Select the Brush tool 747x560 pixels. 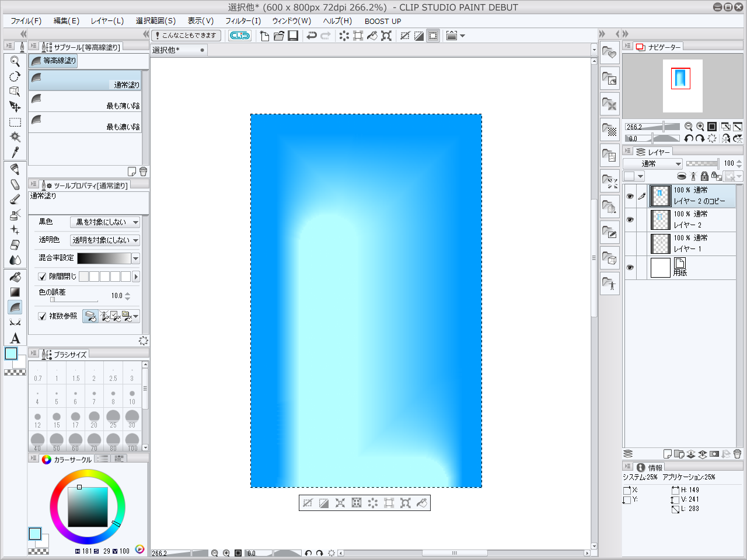15,199
